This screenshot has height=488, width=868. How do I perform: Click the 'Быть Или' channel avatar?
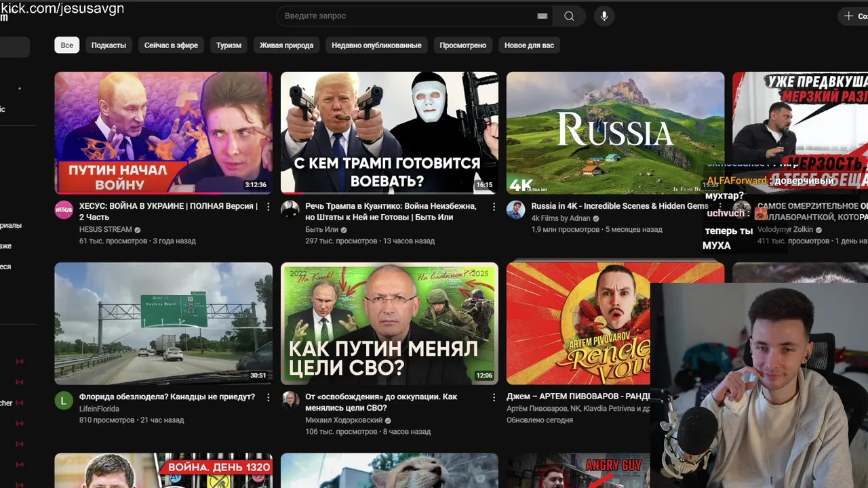pyautogui.click(x=290, y=209)
